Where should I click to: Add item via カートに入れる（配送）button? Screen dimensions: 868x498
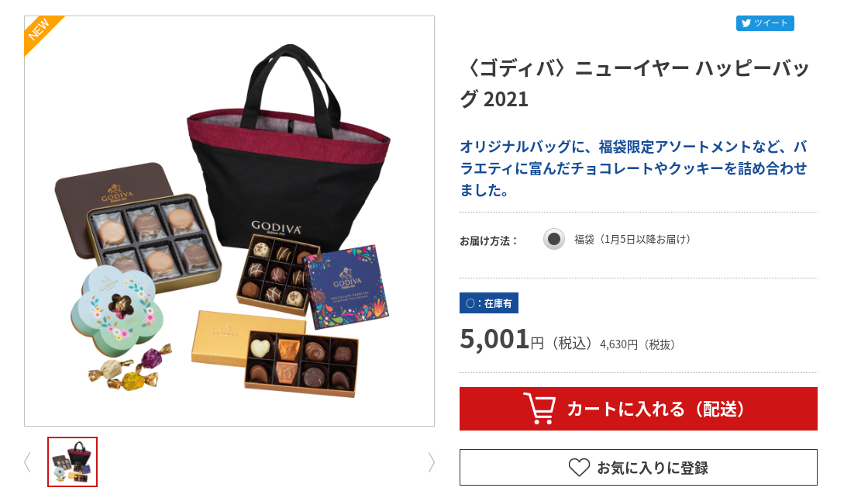click(x=639, y=409)
